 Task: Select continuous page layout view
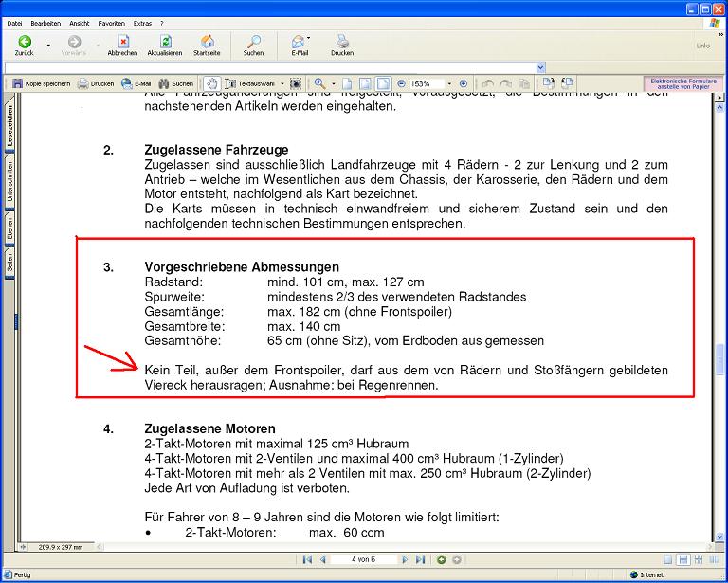(x=682, y=560)
